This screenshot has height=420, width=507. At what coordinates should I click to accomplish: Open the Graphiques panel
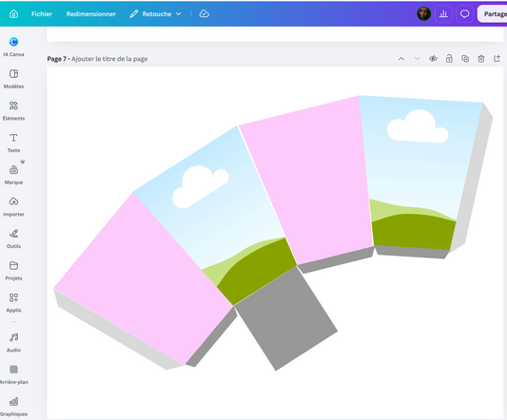[x=13, y=407]
